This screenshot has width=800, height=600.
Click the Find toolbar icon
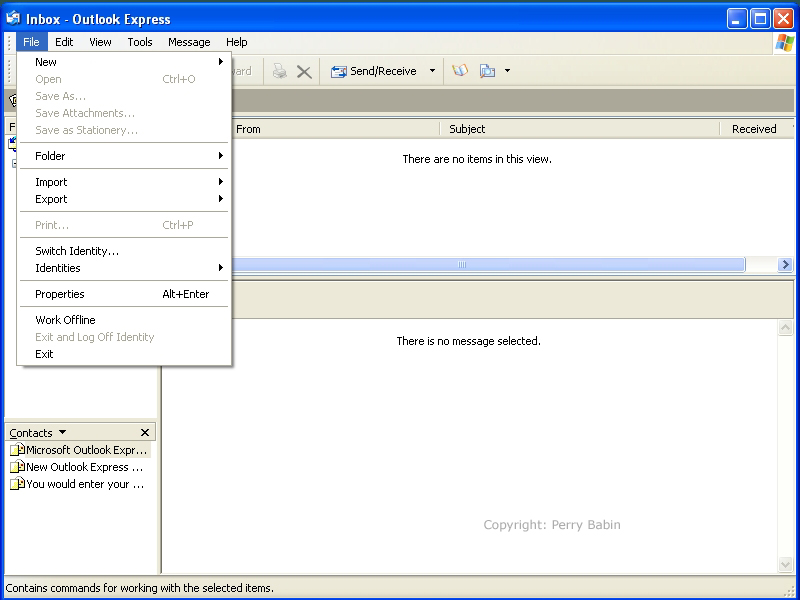pos(488,71)
